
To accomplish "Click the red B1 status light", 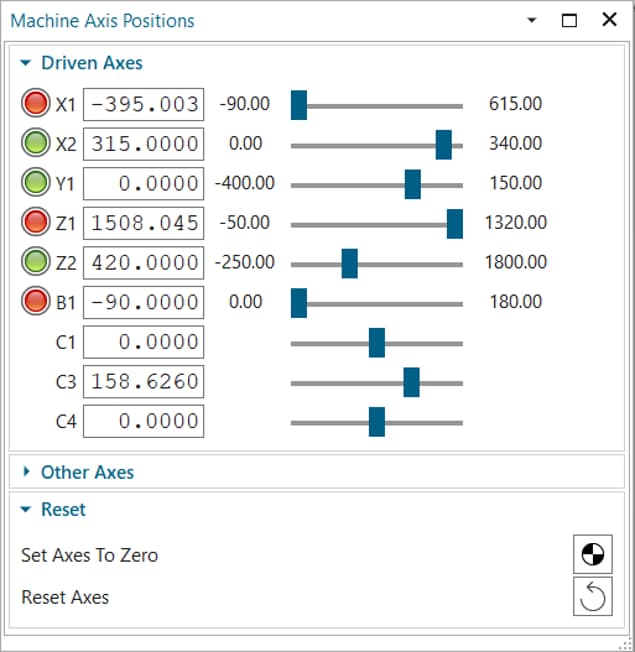I will click(35, 302).
